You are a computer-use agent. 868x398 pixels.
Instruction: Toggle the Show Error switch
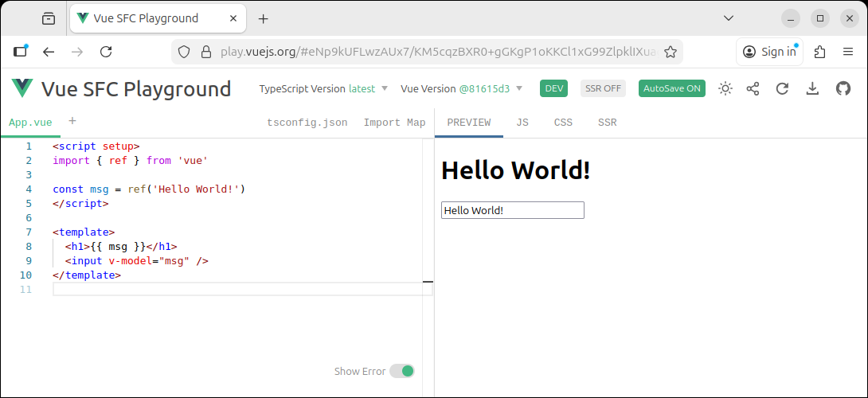[x=402, y=371]
